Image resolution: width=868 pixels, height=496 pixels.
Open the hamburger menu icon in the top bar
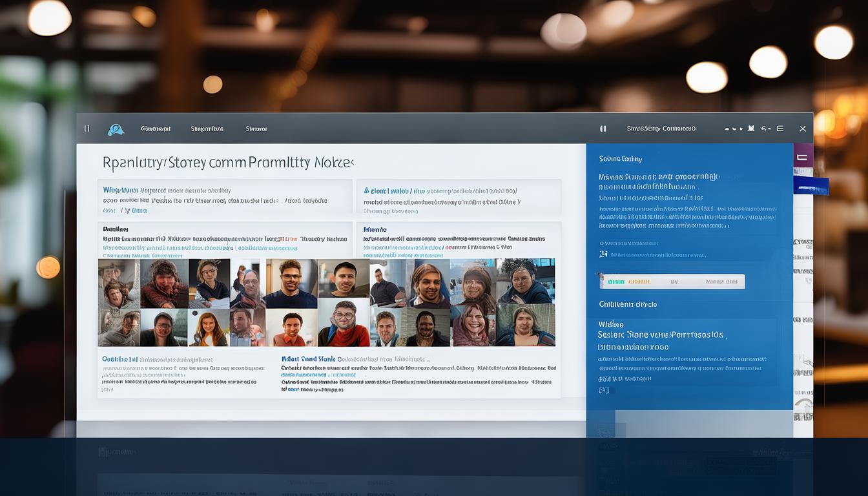780,129
